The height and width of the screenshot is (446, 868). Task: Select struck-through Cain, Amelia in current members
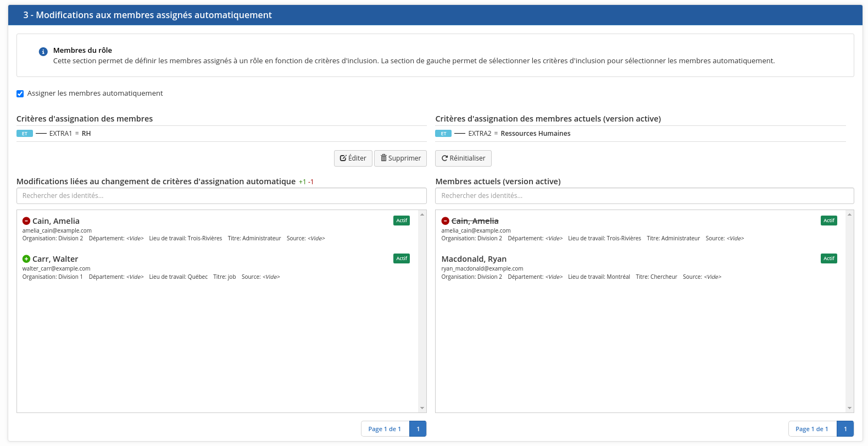[475, 221]
